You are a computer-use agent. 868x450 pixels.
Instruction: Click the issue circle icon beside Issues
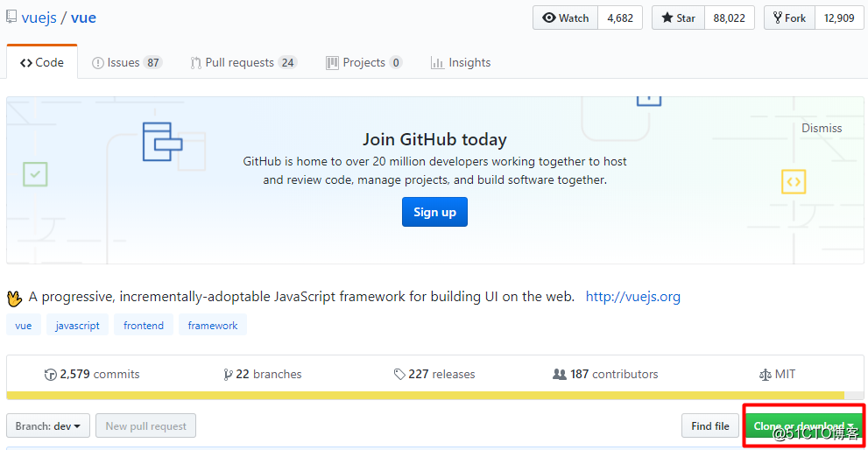pyautogui.click(x=97, y=63)
